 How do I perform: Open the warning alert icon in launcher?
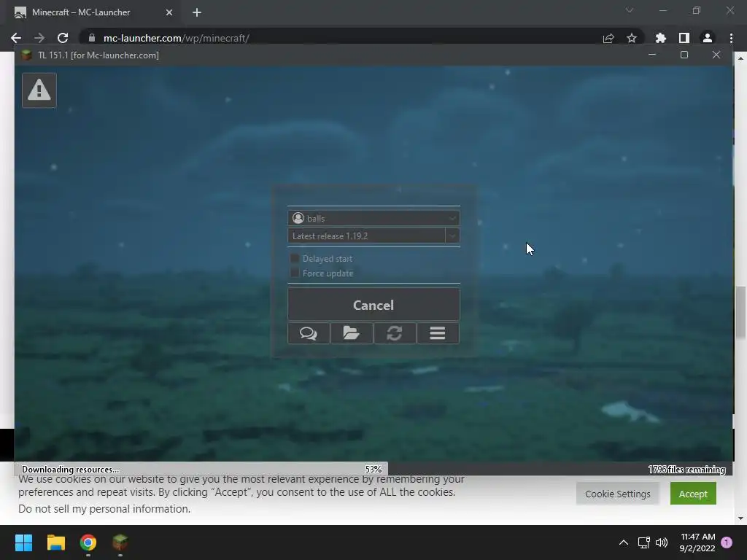point(39,90)
